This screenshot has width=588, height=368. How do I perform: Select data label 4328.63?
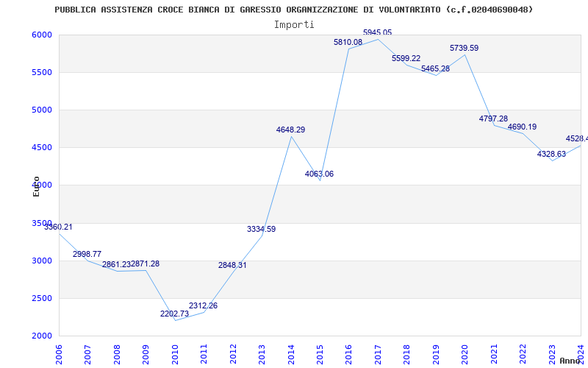pos(551,154)
